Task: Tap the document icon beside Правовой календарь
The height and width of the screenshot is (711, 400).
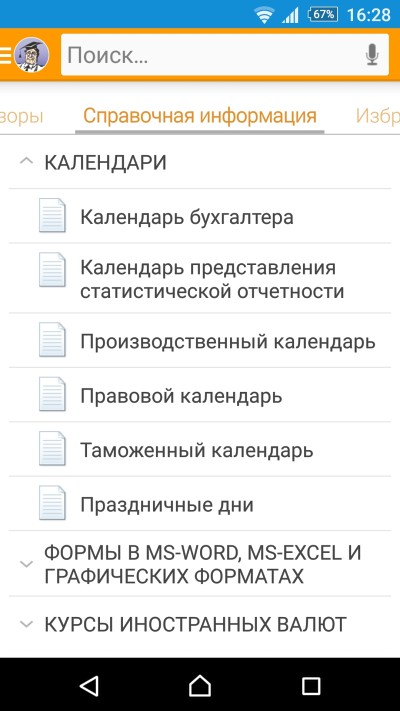Action: tap(52, 394)
